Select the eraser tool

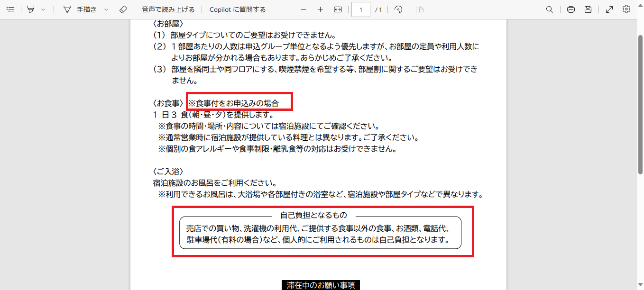click(x=123, y=9)
